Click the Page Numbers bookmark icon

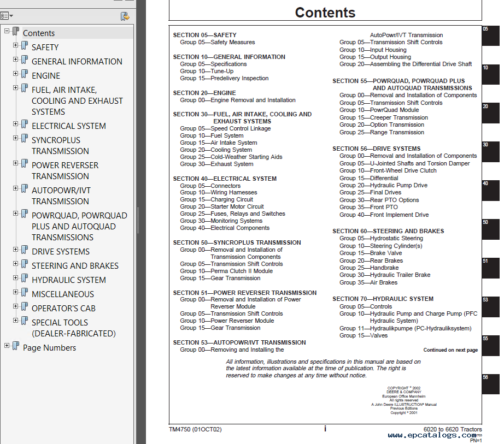click(16, 346)
